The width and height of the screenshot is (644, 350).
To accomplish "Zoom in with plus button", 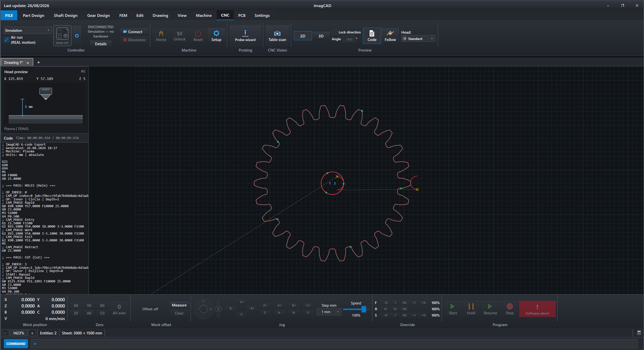I will (x=32, y=333).
